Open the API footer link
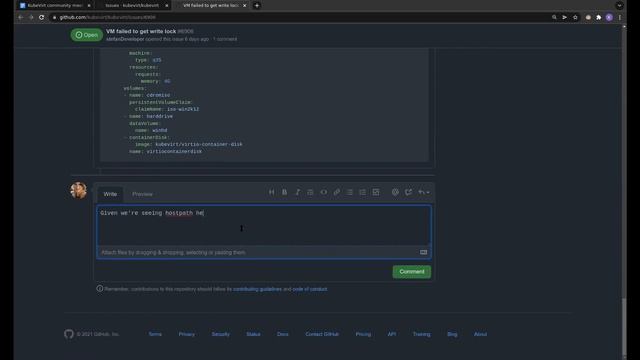This screenshot has width=640, height=360. click(x=391, y=334)
